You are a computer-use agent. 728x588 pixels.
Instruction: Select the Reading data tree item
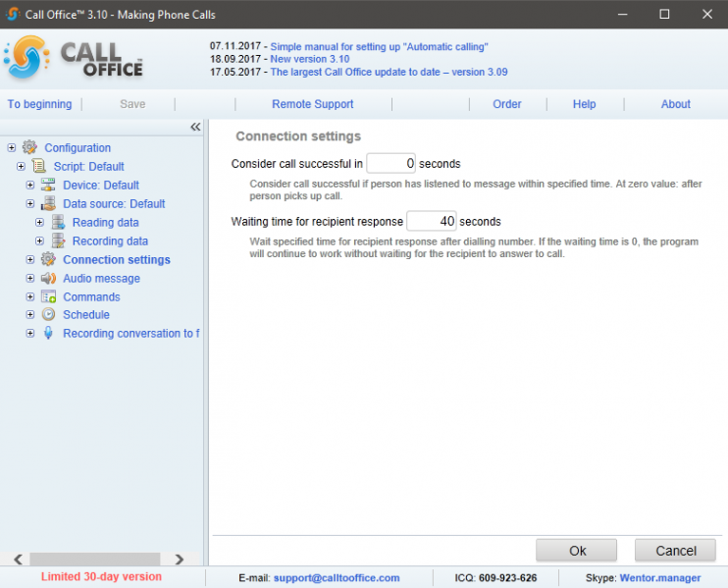click(x=105, y=222)
